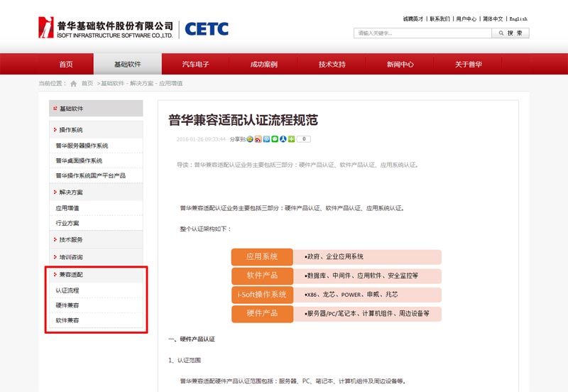Click 首页 breadcrumb link
Screen dimensions: 568x392
(87, 83)
